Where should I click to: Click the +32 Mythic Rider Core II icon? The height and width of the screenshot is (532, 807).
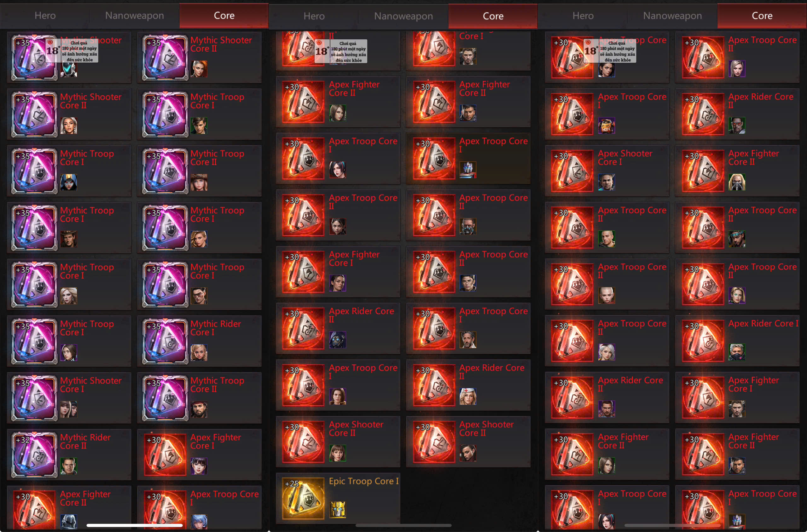pyautogui.click(x=34, y=454)
